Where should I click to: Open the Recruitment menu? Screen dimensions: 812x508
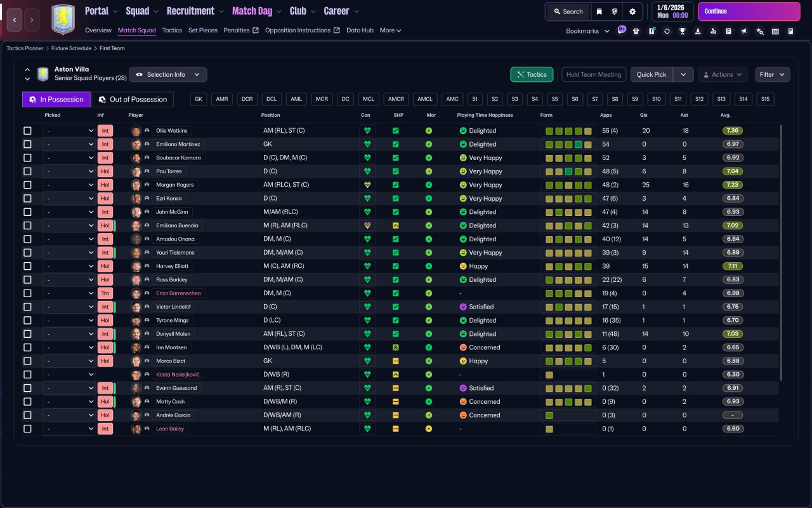pos(195,11)
